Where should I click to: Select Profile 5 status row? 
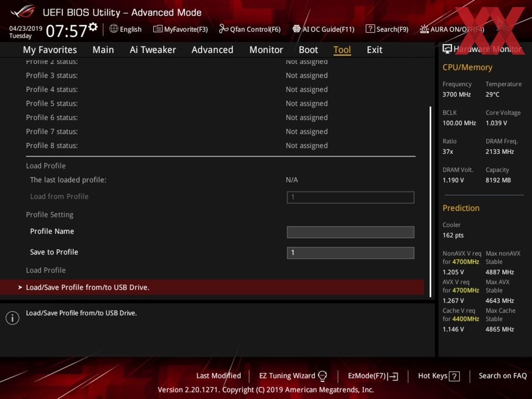[221, 103]
